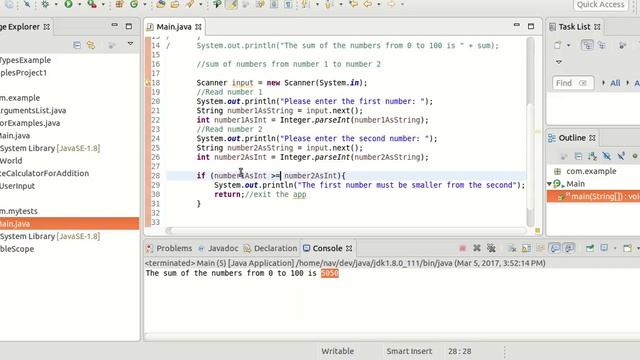640x360 pixels.
Task: Open the Run dropdown arrow beside green play
Action: click(x=79, y=4)
